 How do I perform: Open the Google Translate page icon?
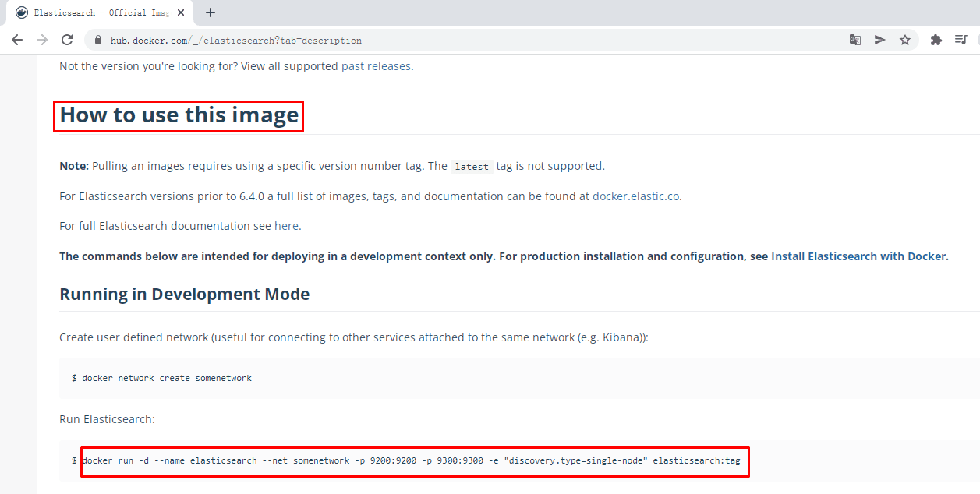(x=855, y=40)
